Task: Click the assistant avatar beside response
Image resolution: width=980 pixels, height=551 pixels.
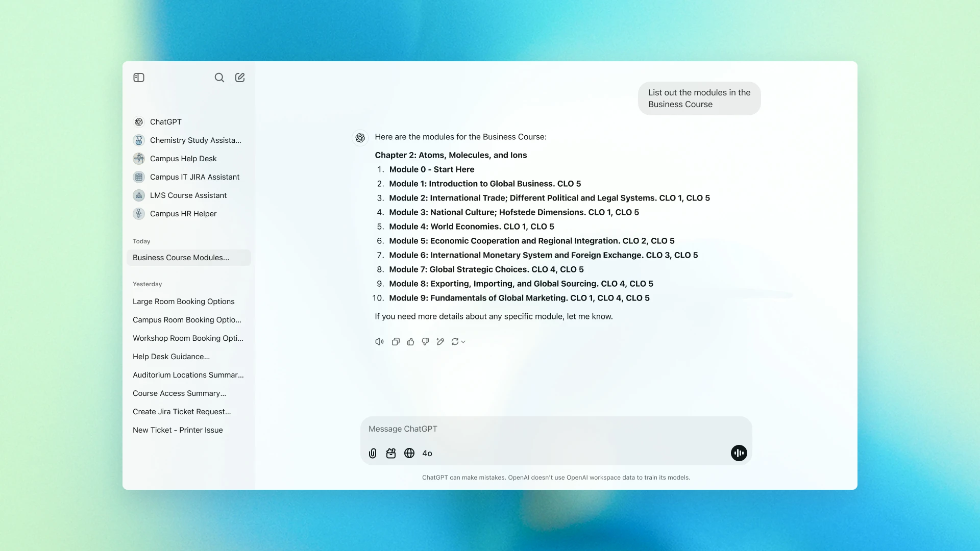Action: point(360,138)
